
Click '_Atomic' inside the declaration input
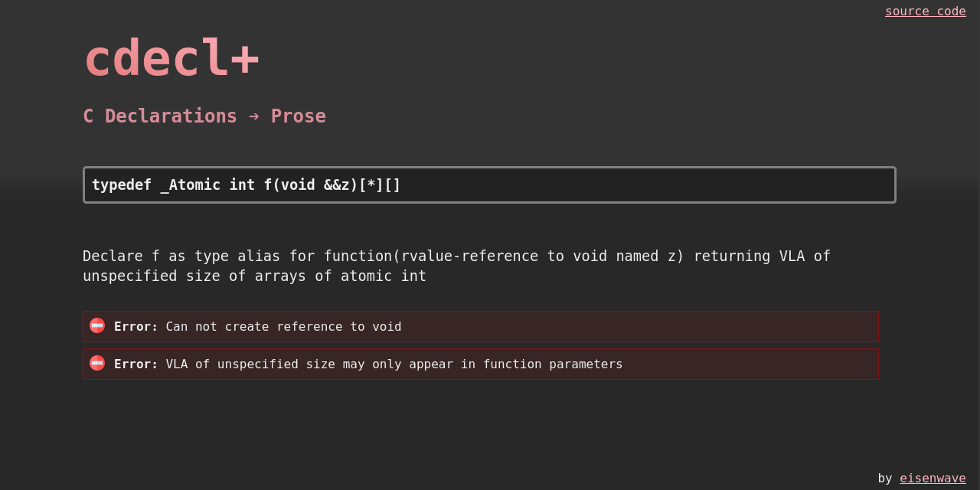pyautogui.click(x=190, y=185)
